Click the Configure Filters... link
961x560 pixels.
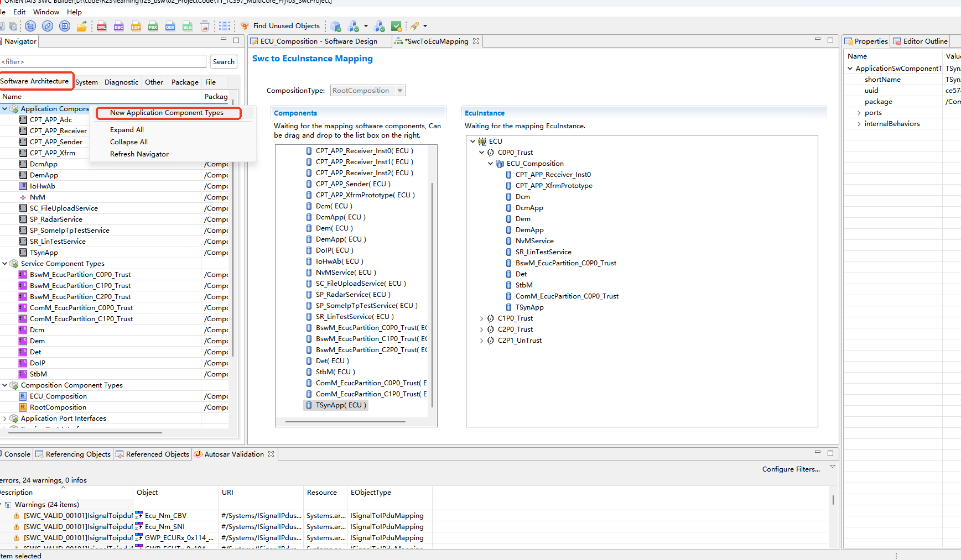(x=791, y=469)
